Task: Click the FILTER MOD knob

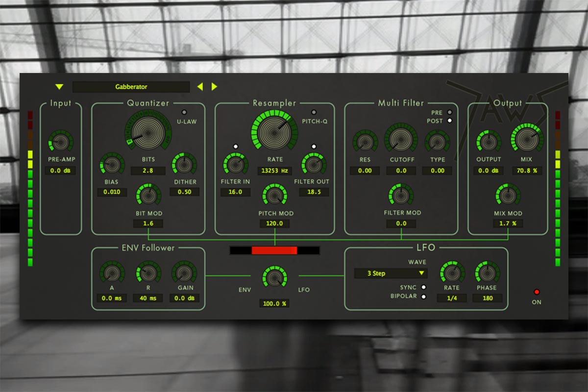Action: coord(401,195)
